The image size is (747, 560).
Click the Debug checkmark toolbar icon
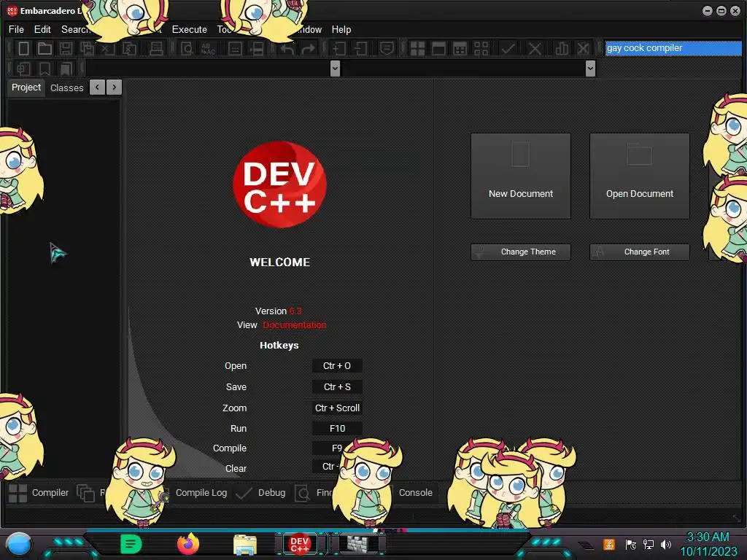click(508, 49)
